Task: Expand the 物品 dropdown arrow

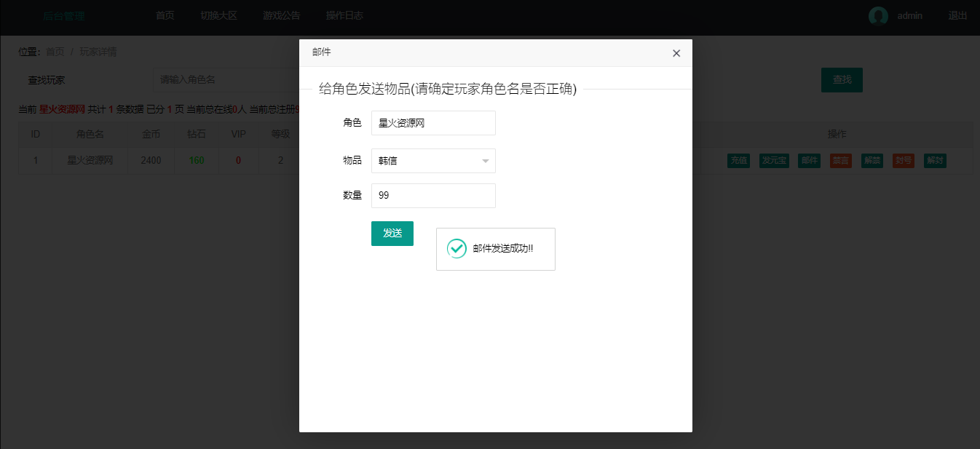Action: 485,162
